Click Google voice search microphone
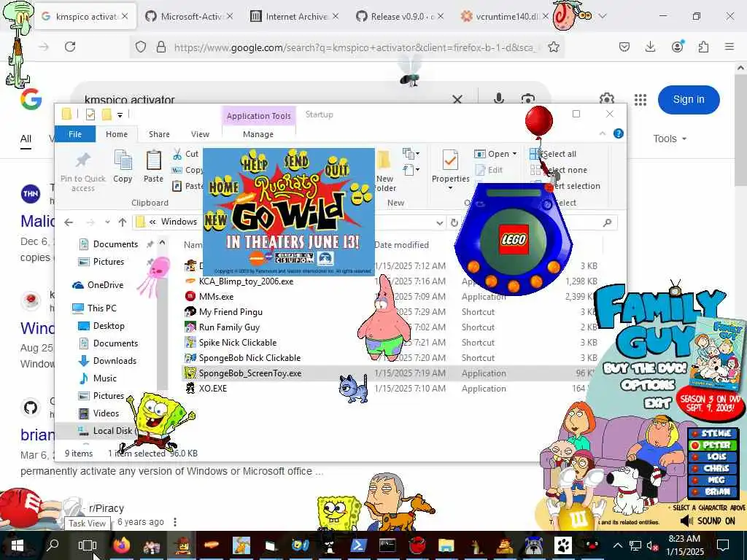 pyautogui.click(x=498, y=98)
